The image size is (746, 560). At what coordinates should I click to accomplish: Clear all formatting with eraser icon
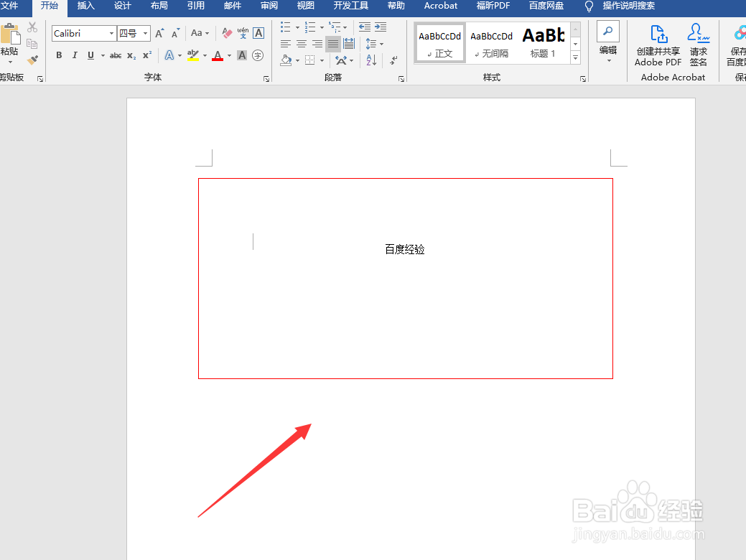point(227,33)
